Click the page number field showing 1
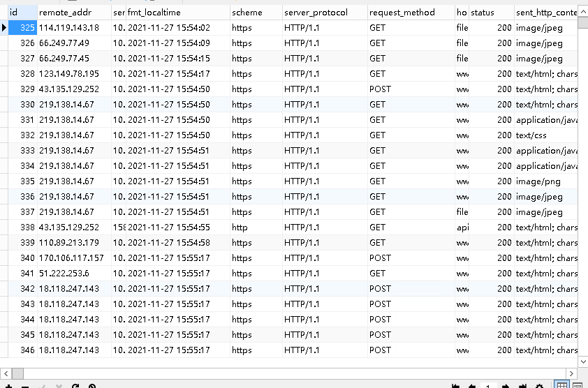The width and height of the screenshot is (588, 388). pos(488,386)
